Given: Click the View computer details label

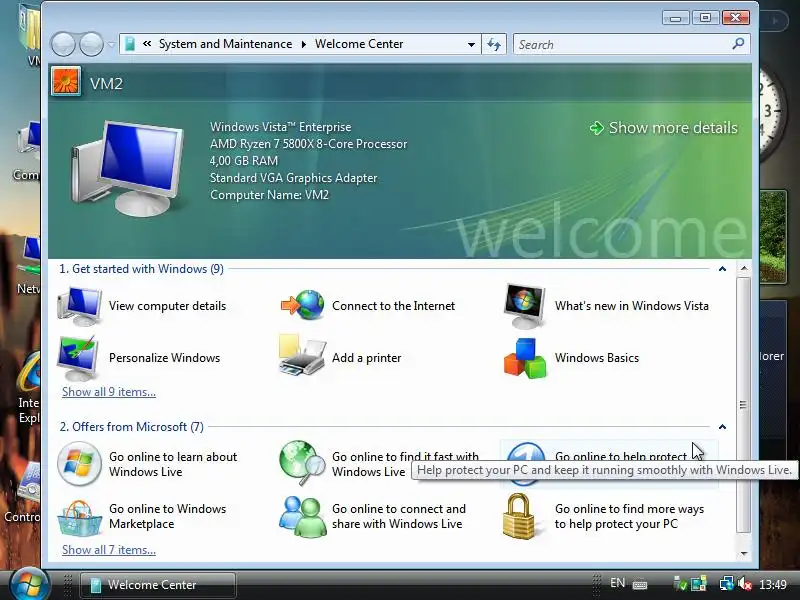Looking at the screenshot, I should (x=167, y=306).
